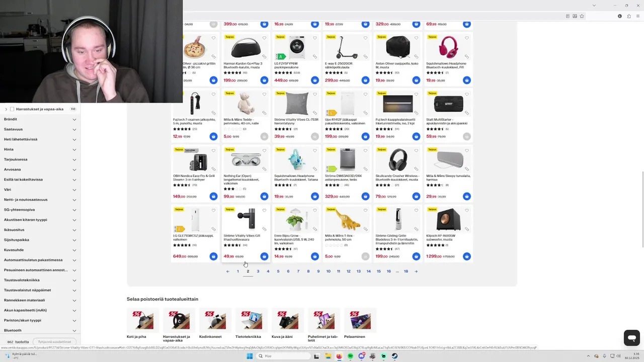This screenshot has width=644, height=362.
Task: Add Upo R1412F jääkaappi to cart
Action: 365,136
